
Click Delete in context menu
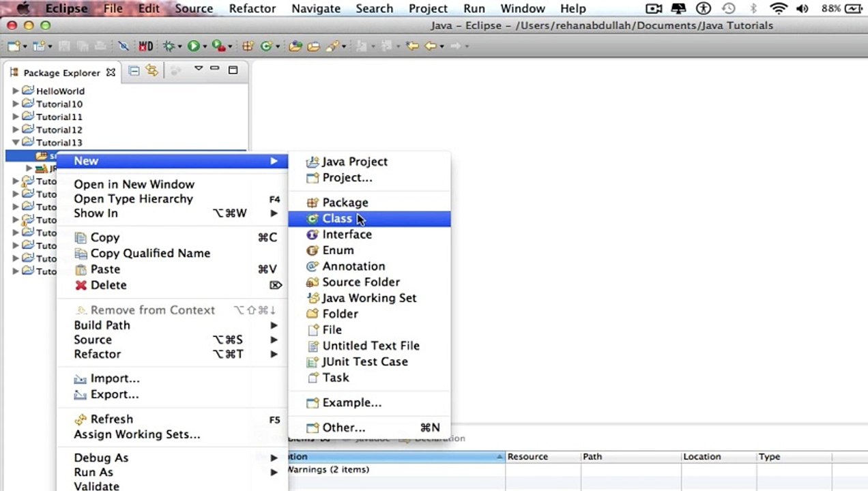click(x=172, y=285)
